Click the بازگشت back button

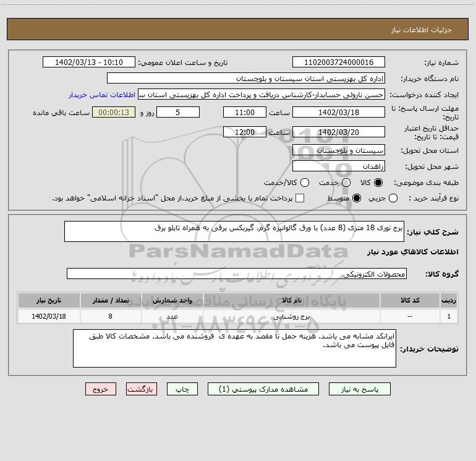coord(142,389)
